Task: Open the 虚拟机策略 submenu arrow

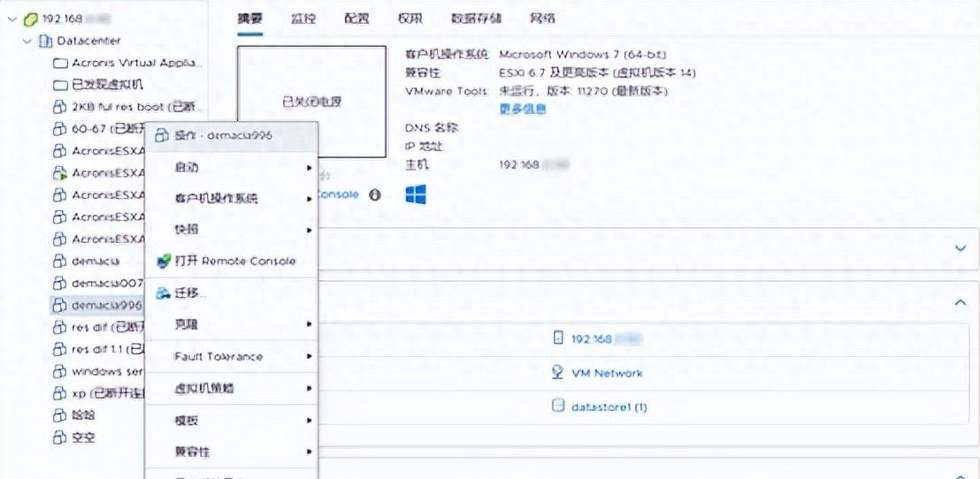Action: [309, 389]
